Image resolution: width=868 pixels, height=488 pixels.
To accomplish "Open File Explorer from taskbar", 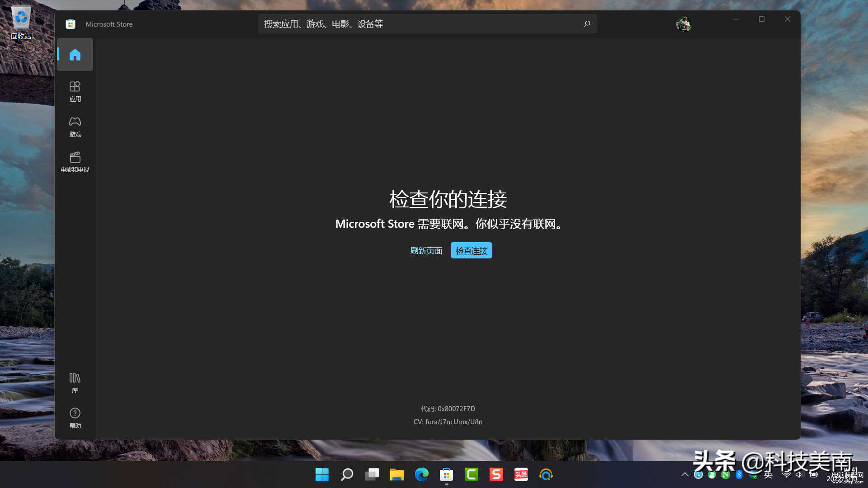I will coord(396,474).
